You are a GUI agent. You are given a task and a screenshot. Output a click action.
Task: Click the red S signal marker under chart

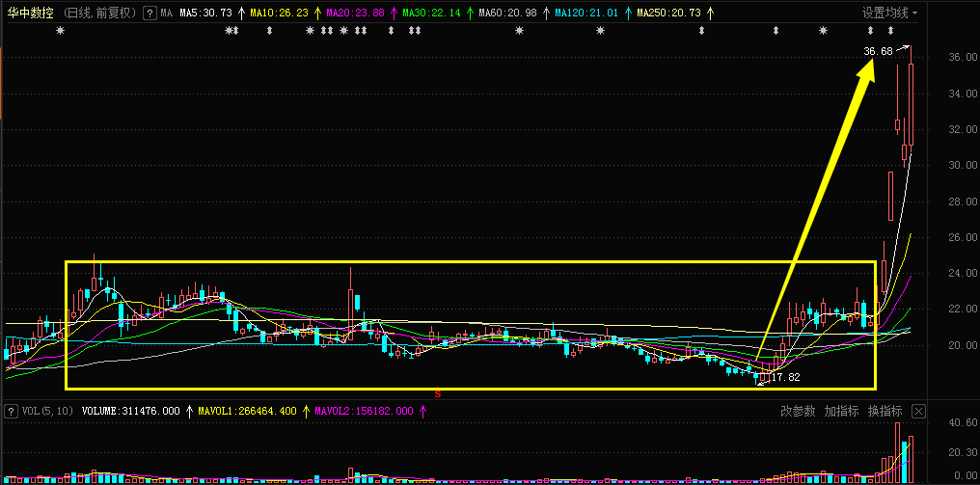click(x=438, y=393)
